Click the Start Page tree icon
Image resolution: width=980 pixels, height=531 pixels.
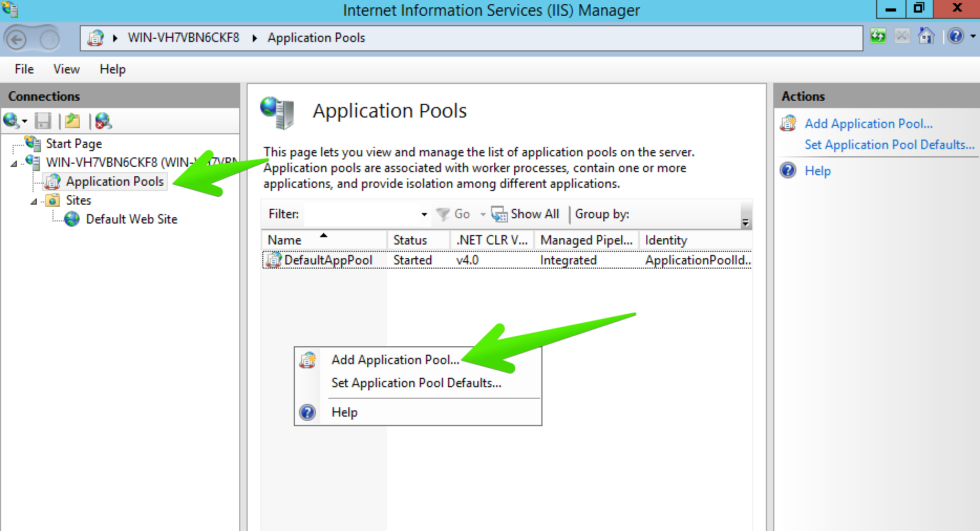tap(33, 143)
